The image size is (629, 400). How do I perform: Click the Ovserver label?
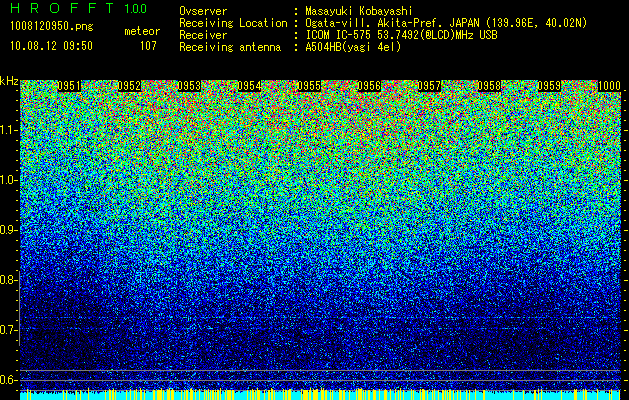click(x=203, y=11)
